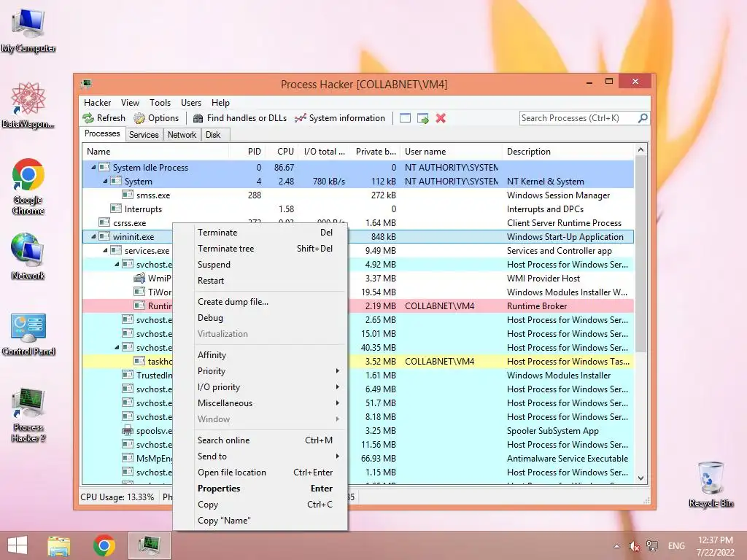Expand the Miscellaneous submenu
Screen dimensions: 747x560
(x=260, y=402)
